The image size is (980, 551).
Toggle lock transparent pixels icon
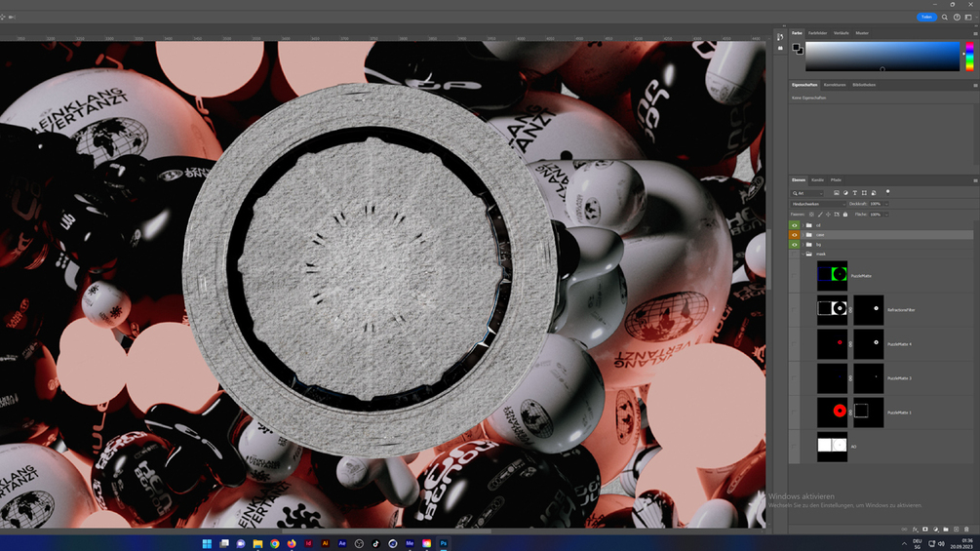pyautogui.click(x=812, y=215)
